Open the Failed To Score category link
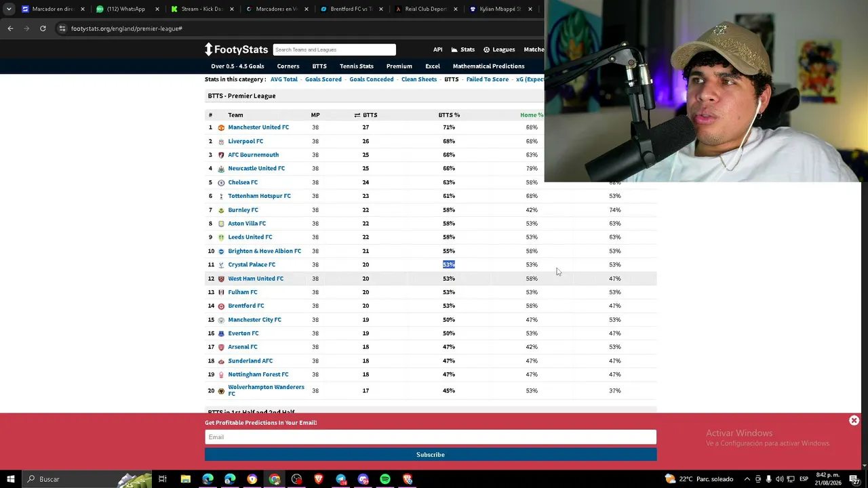 tap(488, 79)
